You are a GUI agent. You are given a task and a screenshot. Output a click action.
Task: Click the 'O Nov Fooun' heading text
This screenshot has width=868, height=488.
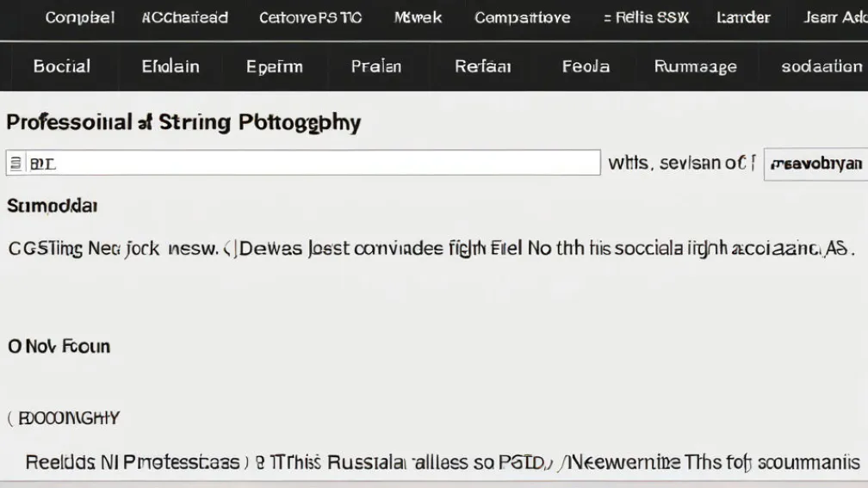tap(59, 347)
